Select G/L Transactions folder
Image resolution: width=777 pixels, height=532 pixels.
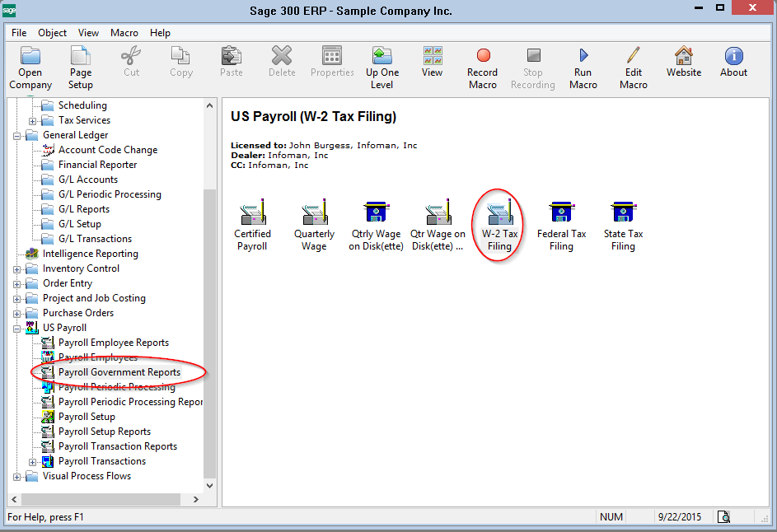[95, 239]
